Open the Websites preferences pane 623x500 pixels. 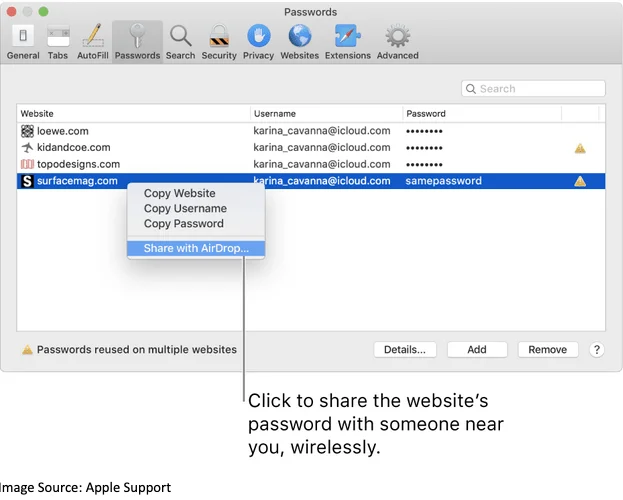[299, 41]
